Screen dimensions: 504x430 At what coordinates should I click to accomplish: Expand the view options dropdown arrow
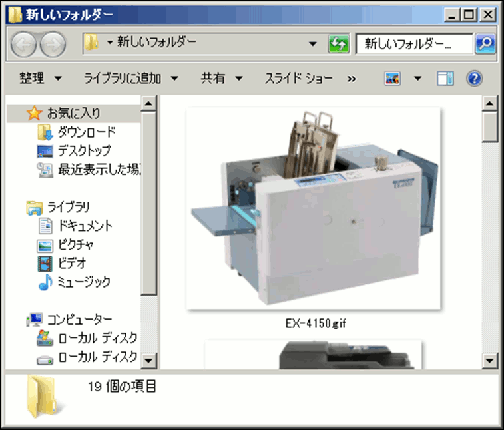pyautogui.click(x=417, y=79)
